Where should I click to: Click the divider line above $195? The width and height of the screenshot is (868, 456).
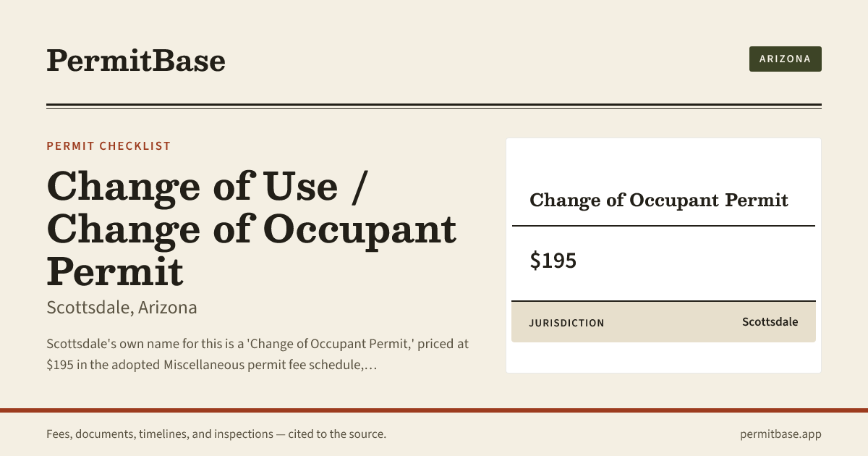[663, 226]
